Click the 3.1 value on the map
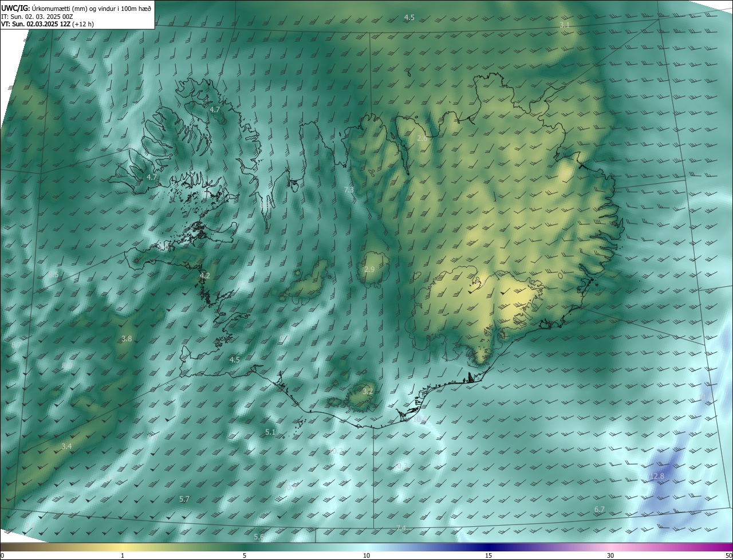Viewport: 733px width, 560px height. pos(565,25)
